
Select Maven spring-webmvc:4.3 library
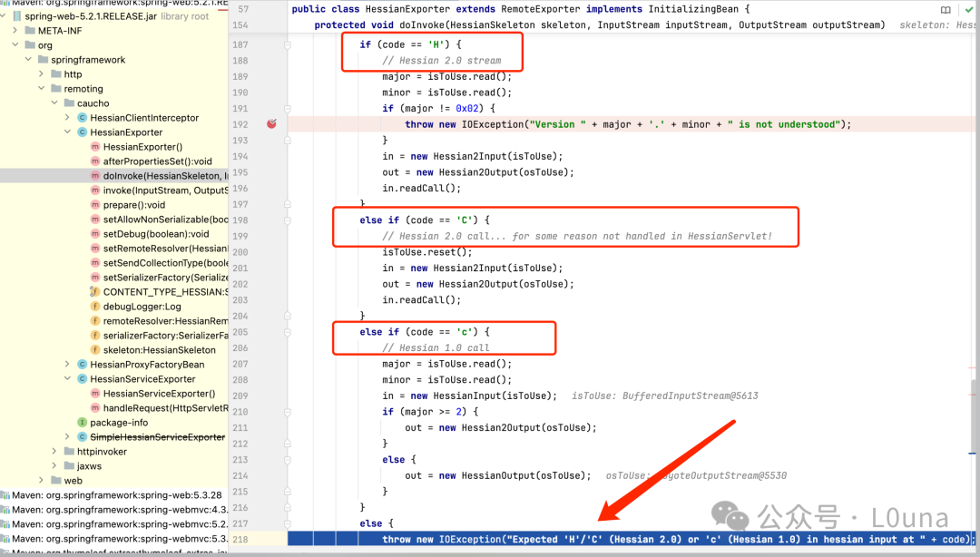[x=120, y=510]
